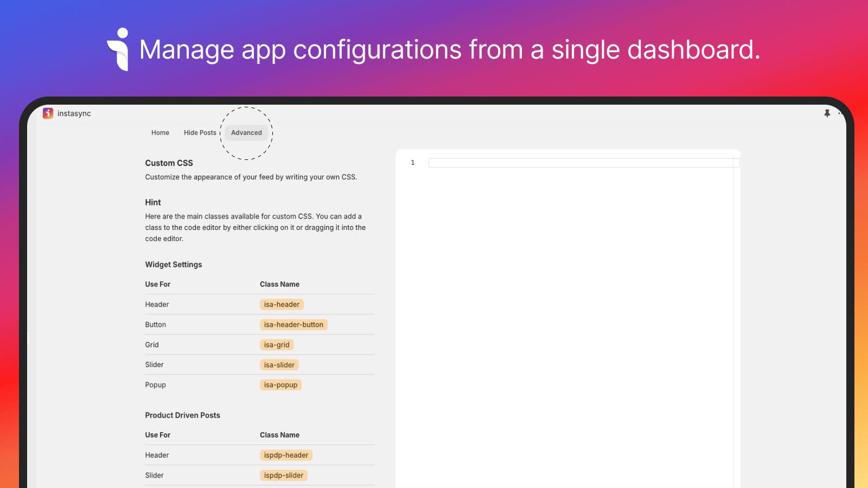Image resolution: width=868 pixels, height=488 pixels.
Task: Add the ispdp-slider class chip
Action: coord(283,476)
